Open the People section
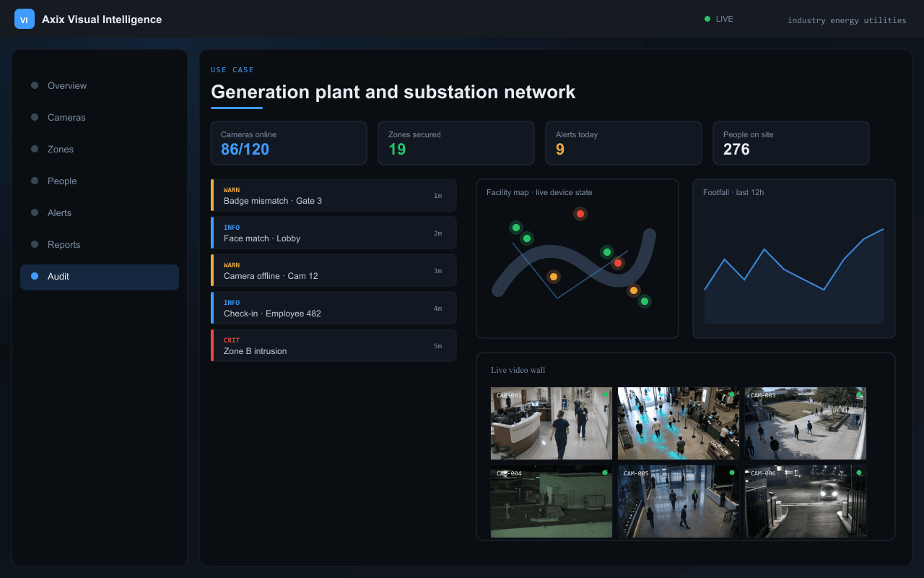 (100, 181)
